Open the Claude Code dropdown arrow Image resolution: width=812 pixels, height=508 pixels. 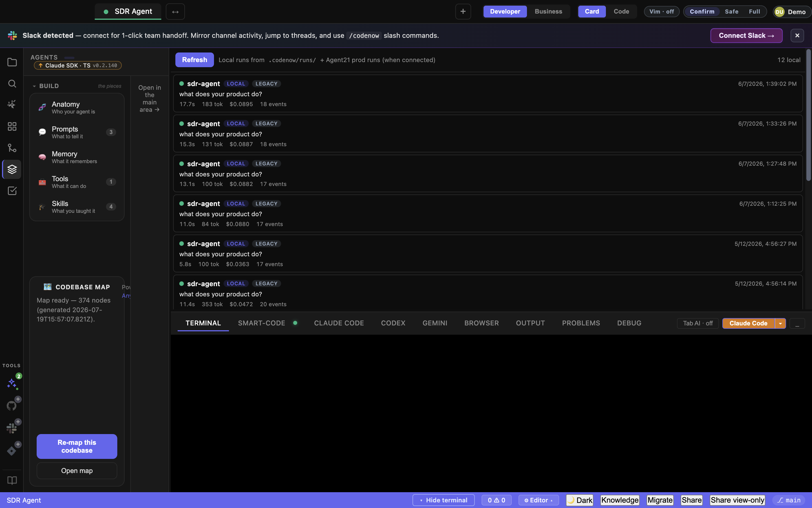pos(780,323)
